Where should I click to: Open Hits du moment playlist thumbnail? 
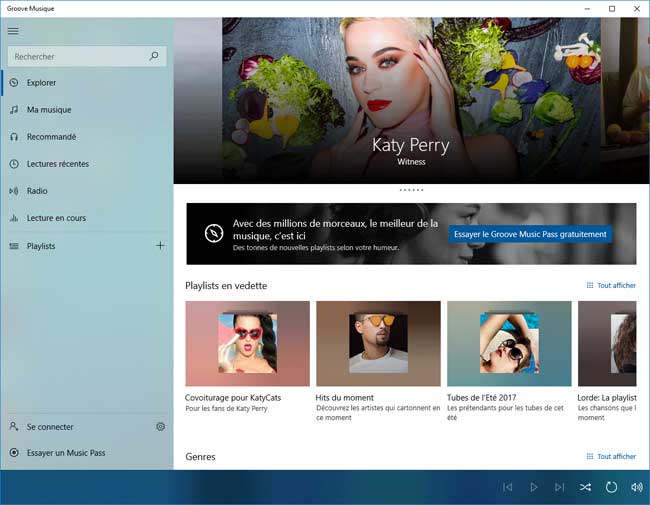tap(378, 344)
